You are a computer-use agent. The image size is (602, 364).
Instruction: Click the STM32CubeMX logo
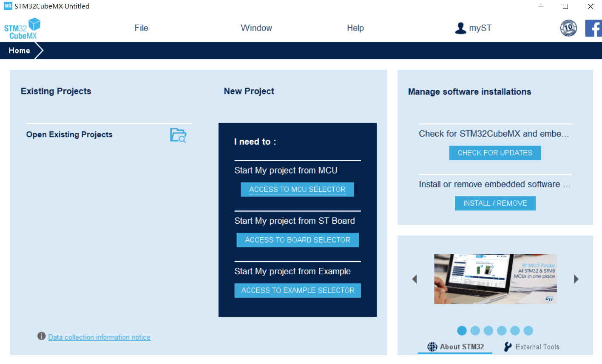[x=22, y=29]
